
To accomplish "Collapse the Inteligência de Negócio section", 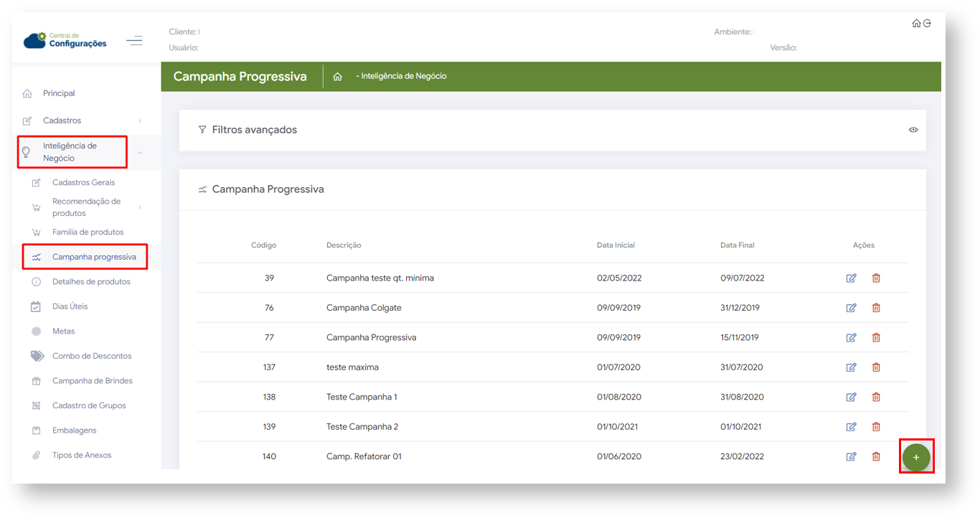I will [140, 152].
